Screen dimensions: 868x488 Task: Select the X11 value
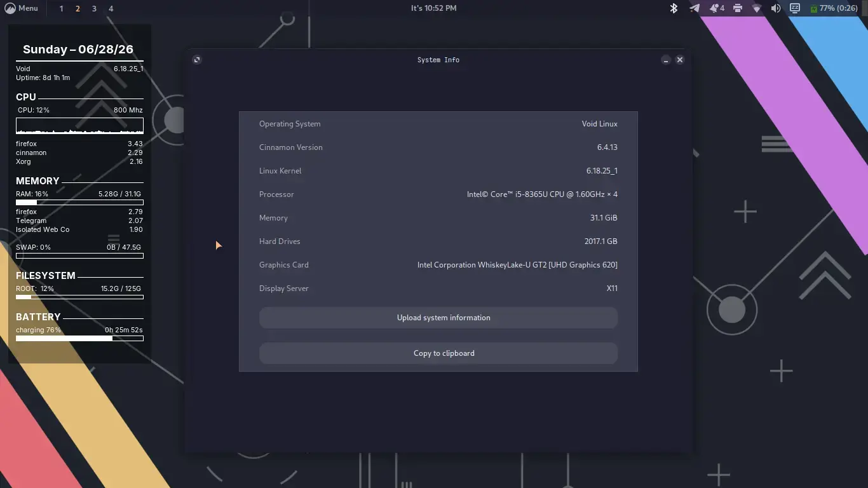(612, 288)
